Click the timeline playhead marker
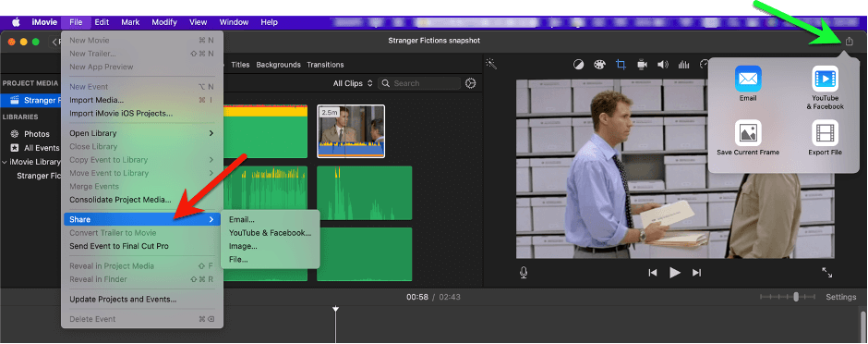 [x=335, y=309]
